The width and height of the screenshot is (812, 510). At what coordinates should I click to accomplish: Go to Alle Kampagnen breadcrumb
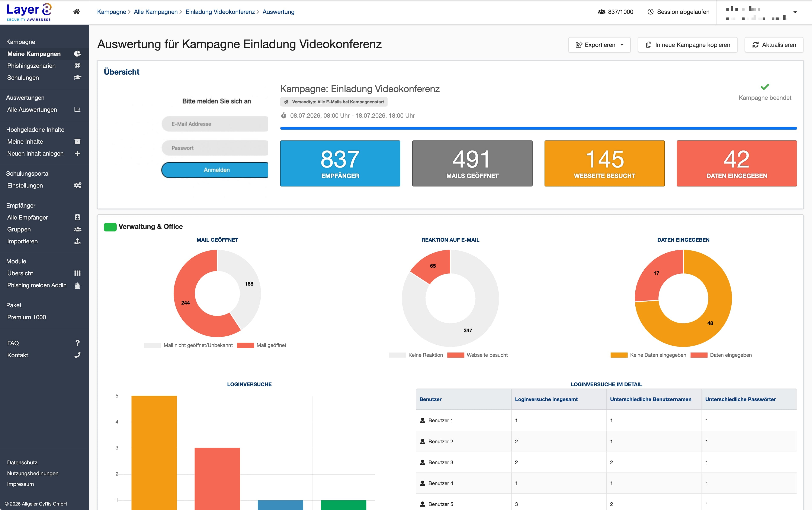(x=156, y=12)
